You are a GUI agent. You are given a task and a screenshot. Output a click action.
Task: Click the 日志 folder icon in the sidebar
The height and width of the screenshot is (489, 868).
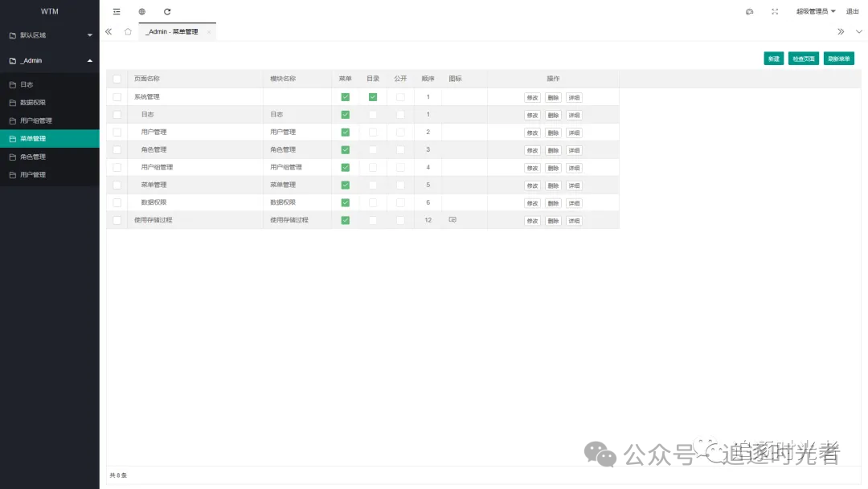tap(13, 84)
